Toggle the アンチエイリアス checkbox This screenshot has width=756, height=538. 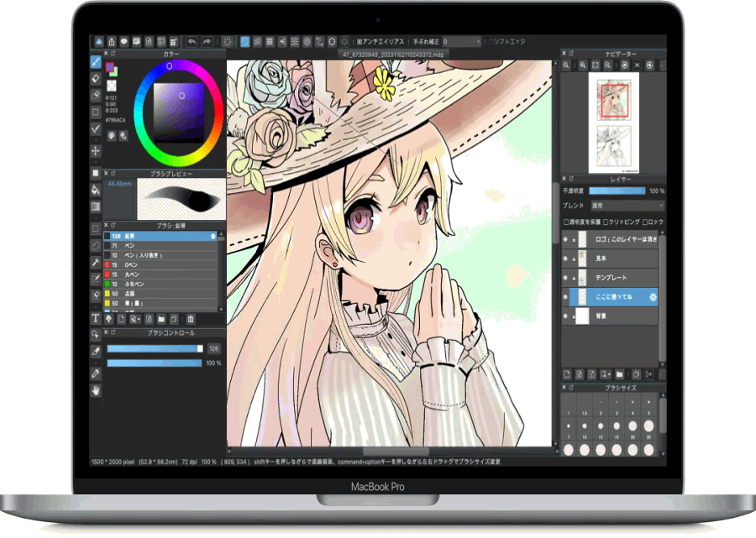[x=360, y=41]
